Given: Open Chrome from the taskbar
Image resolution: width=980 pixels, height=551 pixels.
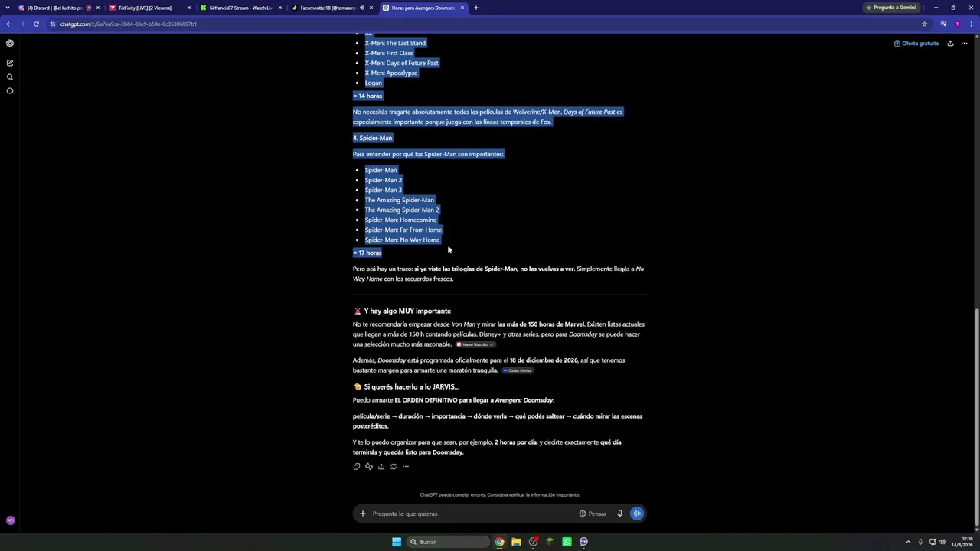Looking at the screenshot, I should (x=499, y=542).
